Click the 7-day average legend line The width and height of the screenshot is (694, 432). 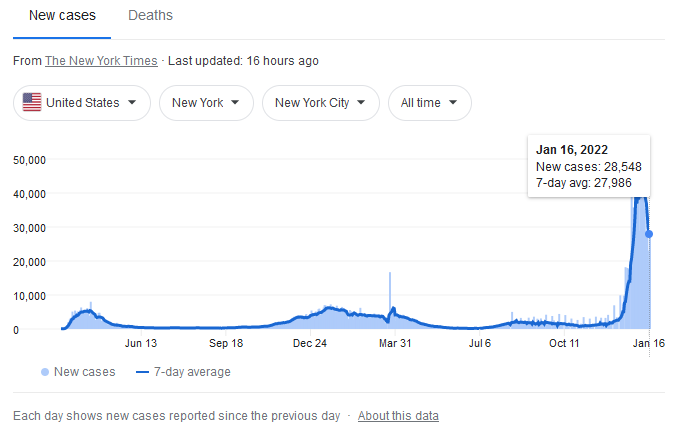point(142,372)
